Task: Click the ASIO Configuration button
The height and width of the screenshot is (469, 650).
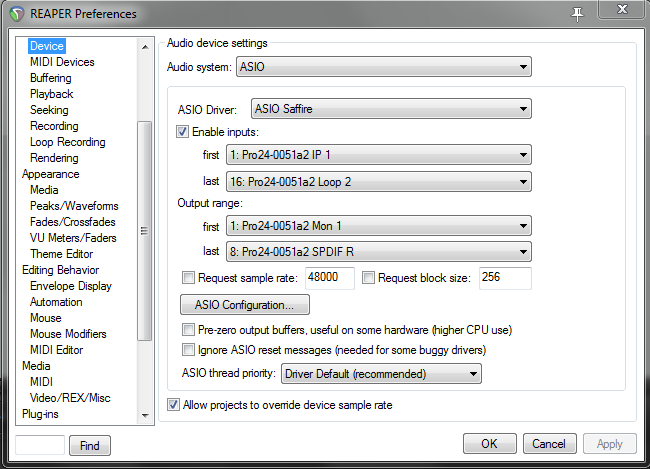Action: pyautogui.click(x=245, y=304)
